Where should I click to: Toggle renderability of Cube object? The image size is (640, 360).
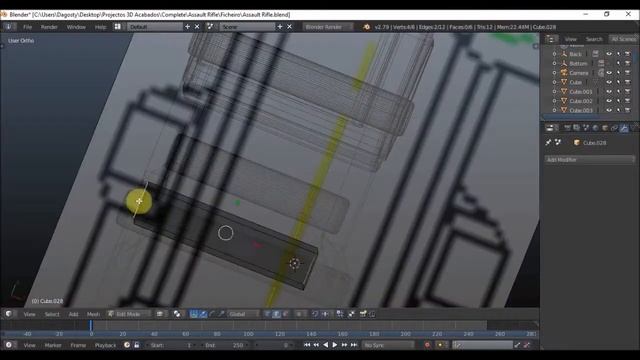tap(628, 82)
